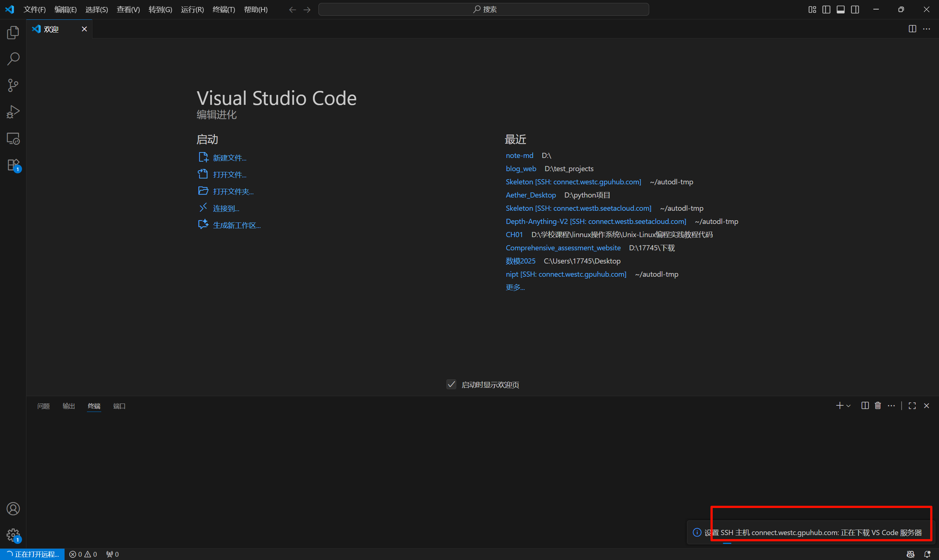Create a new terminal with plus icon
The image size is (939, 560).
[839, 406]
